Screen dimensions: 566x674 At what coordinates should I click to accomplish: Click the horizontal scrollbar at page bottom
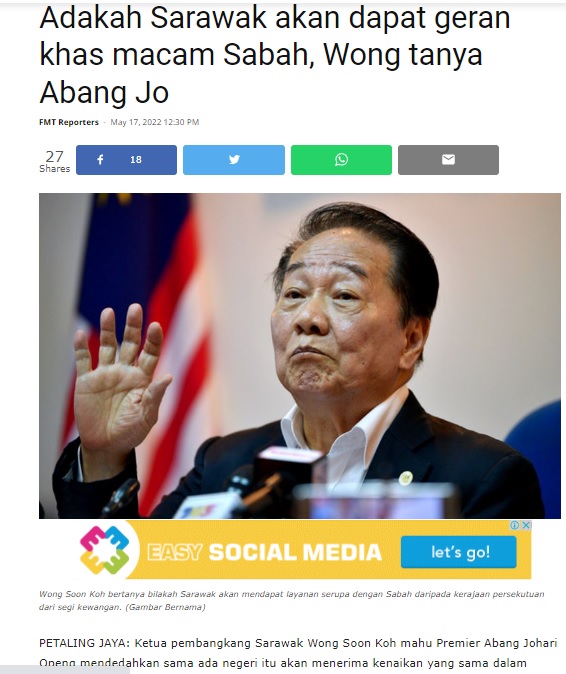64,670
